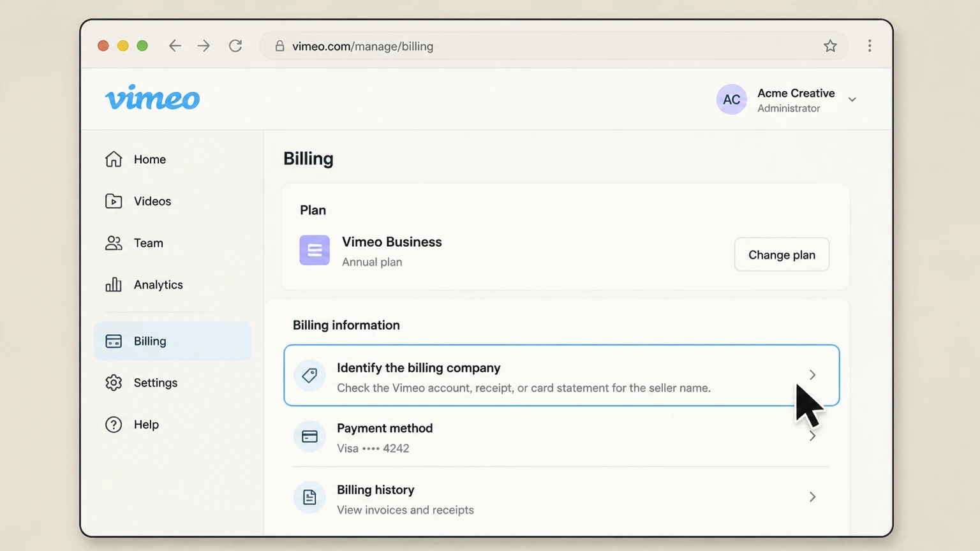The image size is (980, 551).
Task: Expand the Payment method chevron
Action: click(812, 436)
